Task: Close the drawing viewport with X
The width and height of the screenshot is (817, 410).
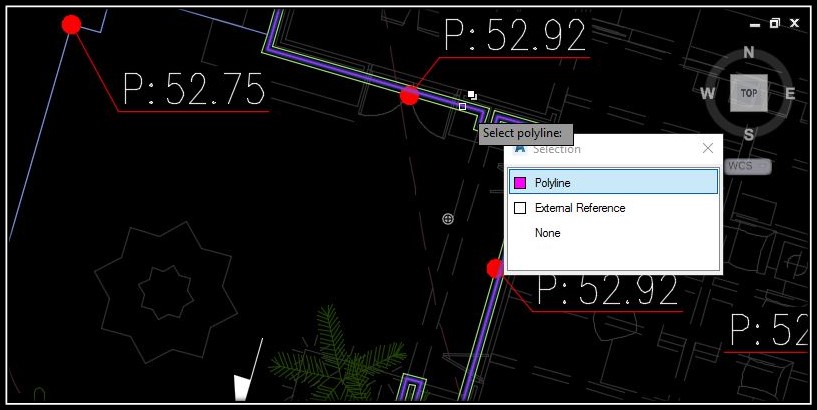Action: (795, 23)
